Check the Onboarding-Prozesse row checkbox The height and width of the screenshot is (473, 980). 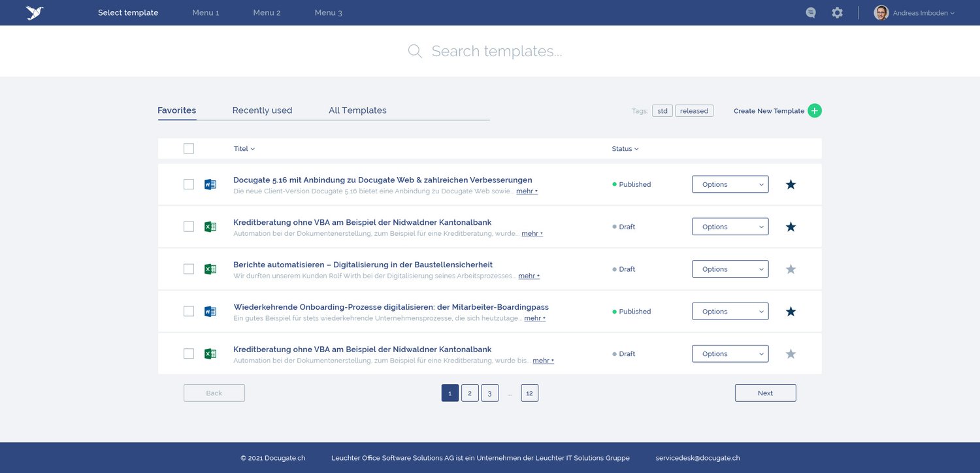[x=189, y=312]
